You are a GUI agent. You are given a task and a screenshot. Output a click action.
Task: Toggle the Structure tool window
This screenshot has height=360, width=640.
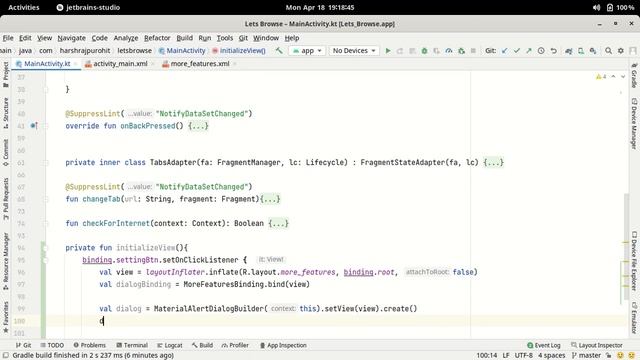(x=6, y=113)
